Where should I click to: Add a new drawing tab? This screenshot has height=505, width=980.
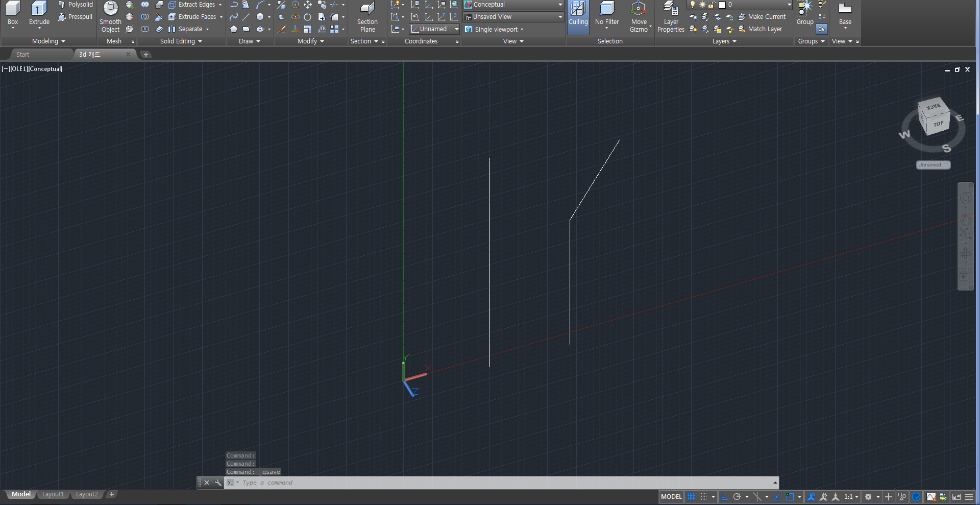pyautogui.click(x=146, y=55)
